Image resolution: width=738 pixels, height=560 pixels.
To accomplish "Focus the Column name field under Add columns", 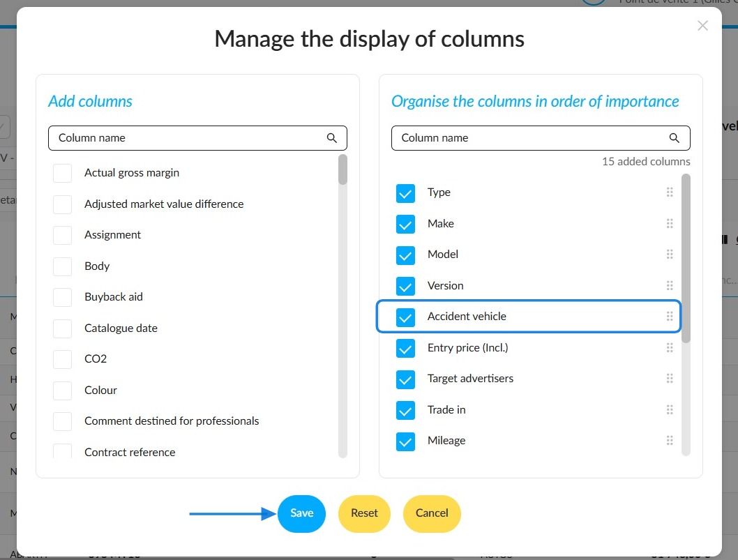I will pyautogui.click(x=197, y=138).
